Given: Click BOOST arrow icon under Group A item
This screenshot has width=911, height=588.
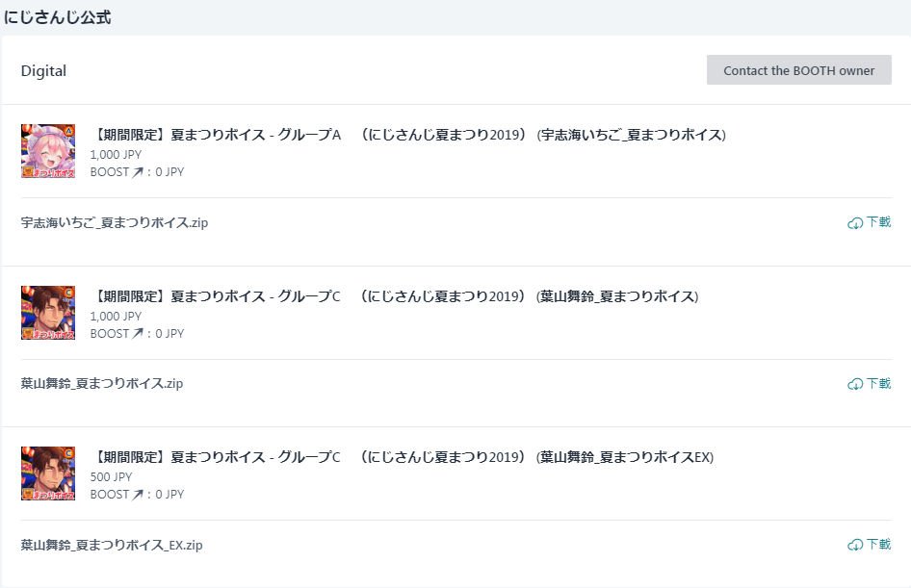Looking at the screenshot, I should (138, 172).
